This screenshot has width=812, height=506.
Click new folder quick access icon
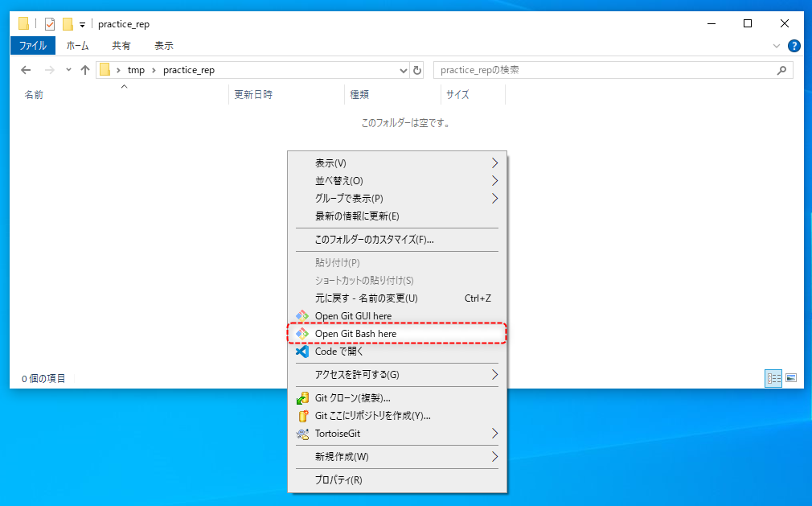[68, 24]
